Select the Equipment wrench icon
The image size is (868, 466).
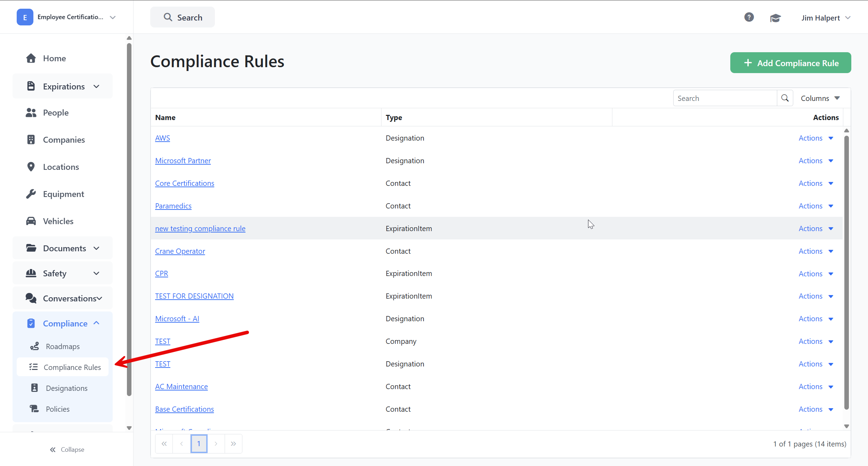click(31, 194)
